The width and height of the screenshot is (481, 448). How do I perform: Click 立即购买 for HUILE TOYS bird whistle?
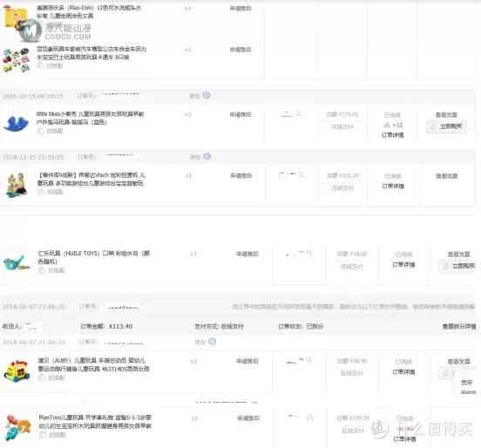[458, 266]
